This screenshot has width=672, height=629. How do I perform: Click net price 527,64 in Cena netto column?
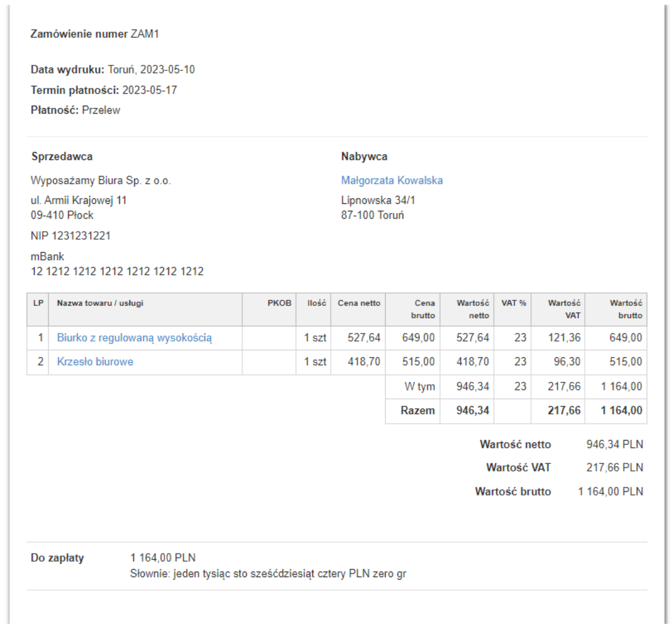point(364,337)
